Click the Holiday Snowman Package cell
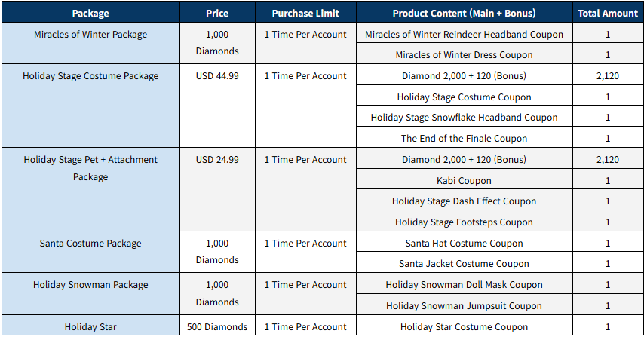Screen dimensions: 644x337 coord(90,285)
